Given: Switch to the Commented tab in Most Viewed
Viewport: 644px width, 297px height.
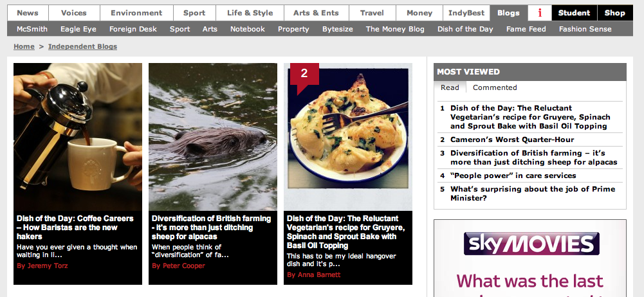Looking at the screenshot, I should pyautogui.click(x=495, y=87).
